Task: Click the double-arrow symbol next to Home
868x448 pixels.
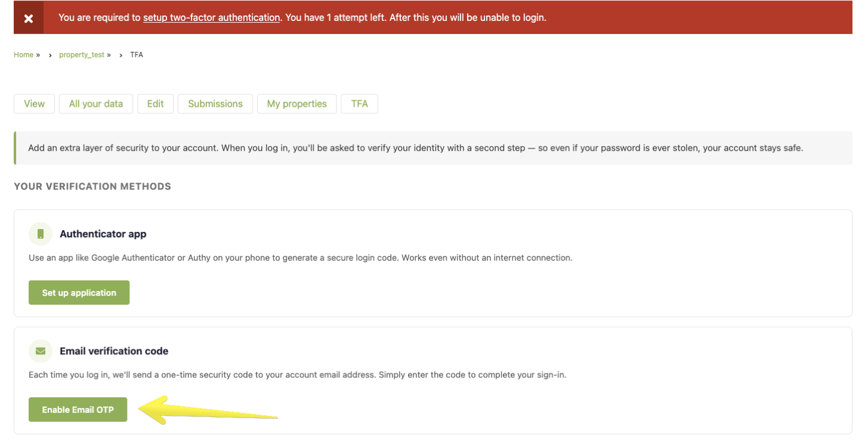Action: tap(38, 55)
